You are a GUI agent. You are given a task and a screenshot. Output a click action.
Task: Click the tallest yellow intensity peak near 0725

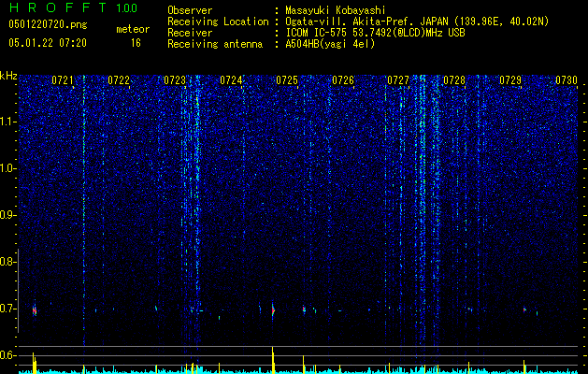click(x=273, y=360)
